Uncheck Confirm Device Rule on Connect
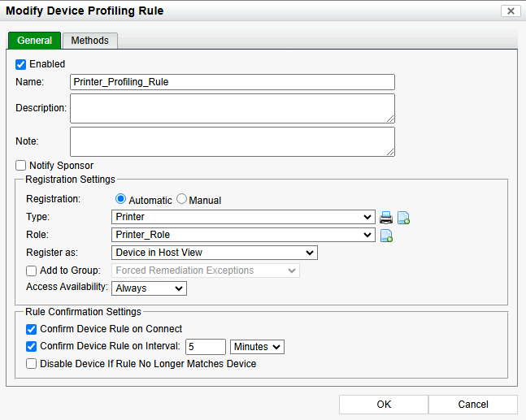 32,329
